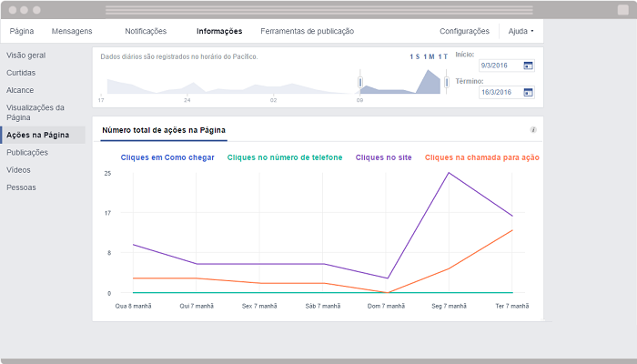Click the info icon beside chart title
The image size is (637, 364).
point(533,130)
